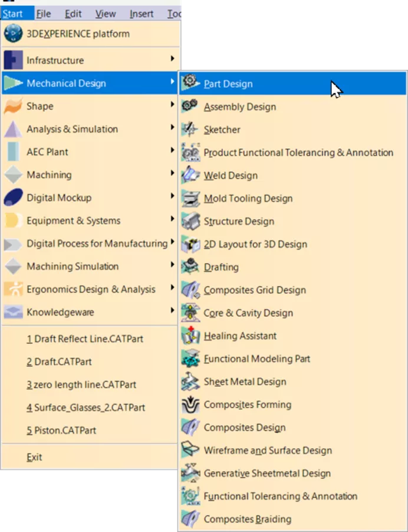
Task: Click the Machining Simulation icon
Action: coord(13,267)
